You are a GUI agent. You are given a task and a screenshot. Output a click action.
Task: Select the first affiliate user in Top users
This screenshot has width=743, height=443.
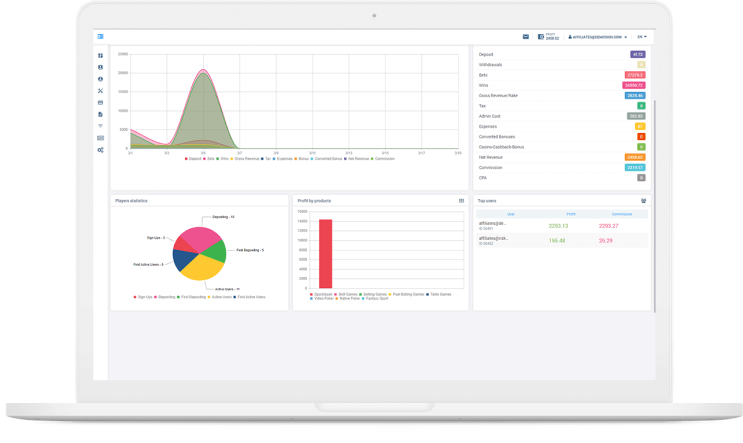point(493,225)
